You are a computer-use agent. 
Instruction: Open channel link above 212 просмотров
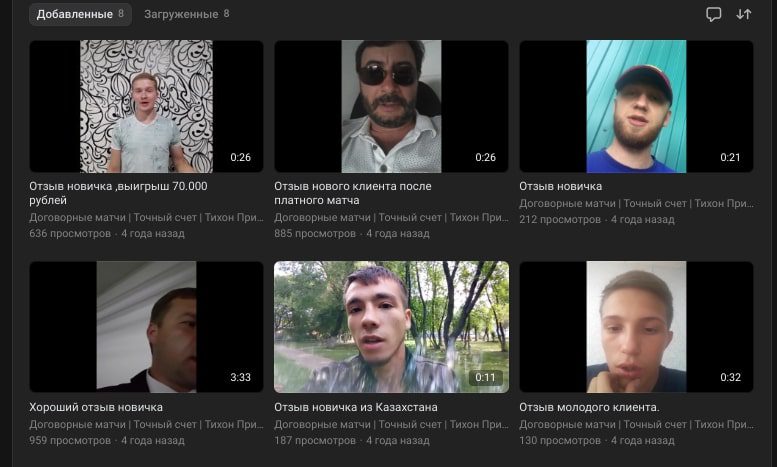pos(636,204)
